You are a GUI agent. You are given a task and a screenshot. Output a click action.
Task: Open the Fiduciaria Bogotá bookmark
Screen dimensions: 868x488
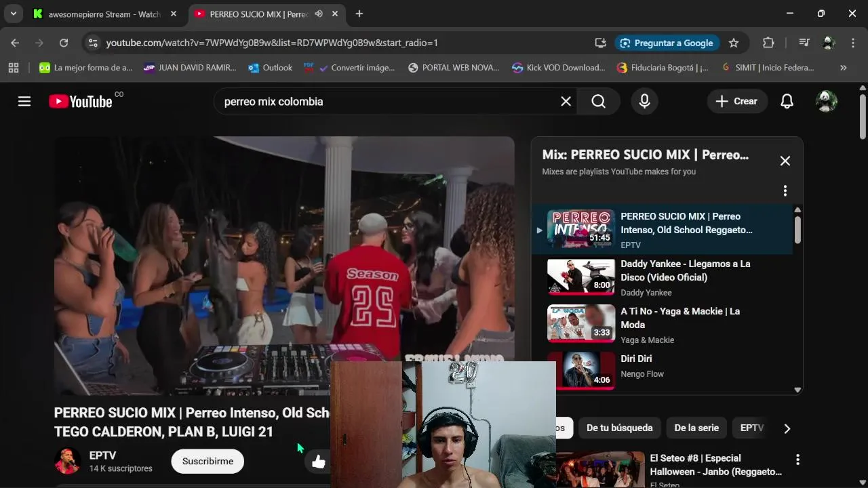click(x=663, y=68)
